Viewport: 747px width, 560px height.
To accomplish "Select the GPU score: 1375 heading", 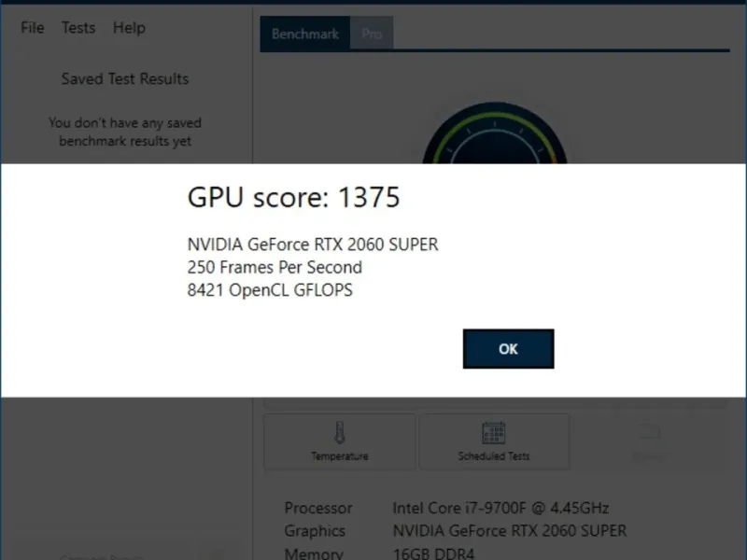I will (293, 197).
